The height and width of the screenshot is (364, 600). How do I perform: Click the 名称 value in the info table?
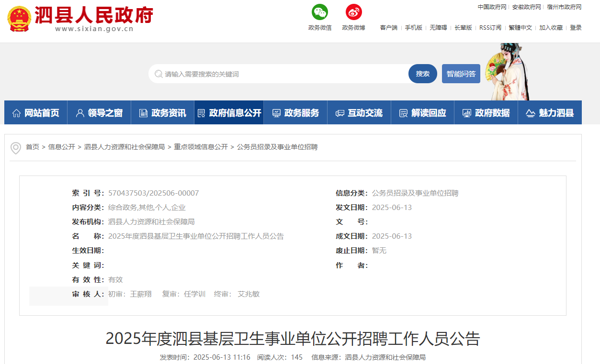[x=196, y=236]
